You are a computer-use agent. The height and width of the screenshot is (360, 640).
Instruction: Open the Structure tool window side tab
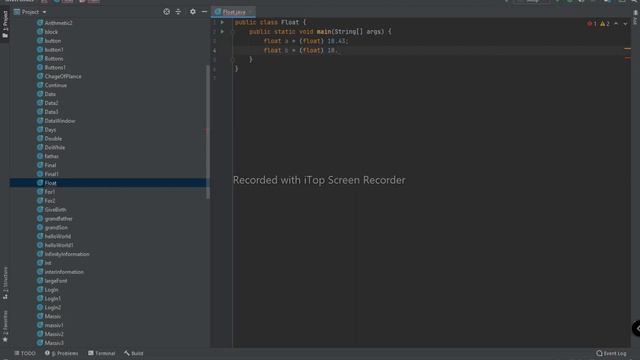coord(5,283)
